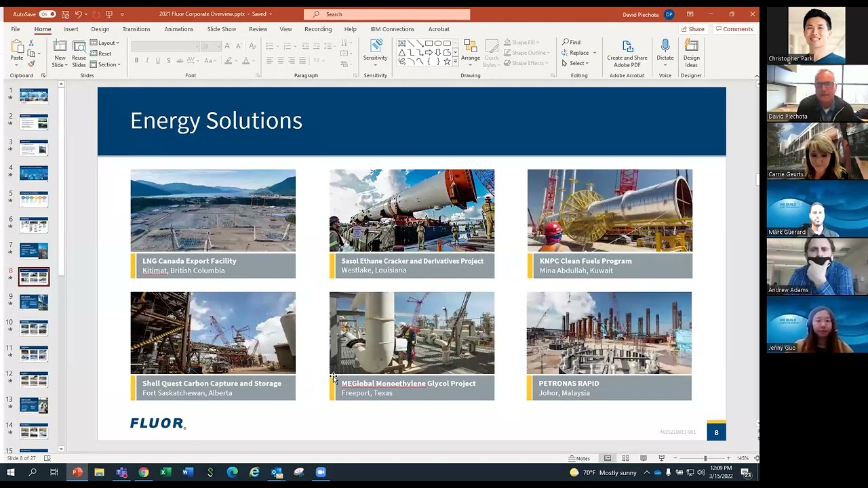
Task: Open the Sensitivity dropdown
Action: (375, 54)
